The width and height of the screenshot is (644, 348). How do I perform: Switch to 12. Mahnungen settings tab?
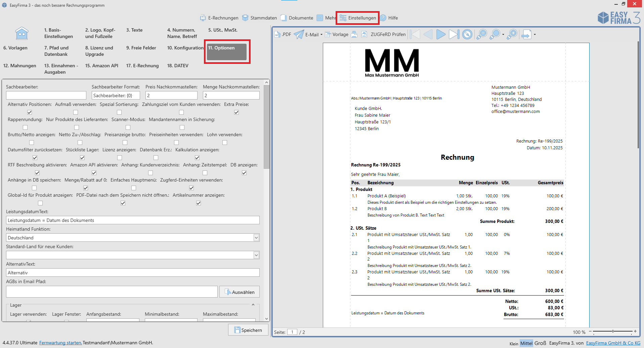click(20, 66)
